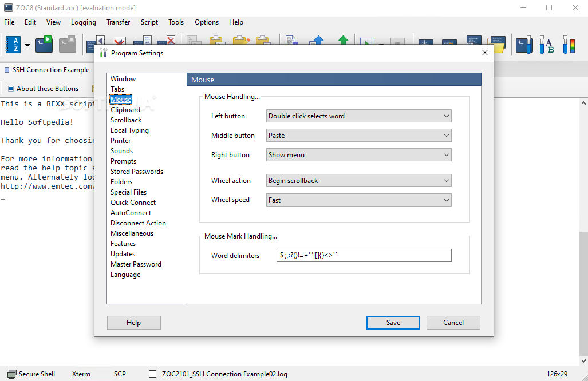Open the View menu

53,22
